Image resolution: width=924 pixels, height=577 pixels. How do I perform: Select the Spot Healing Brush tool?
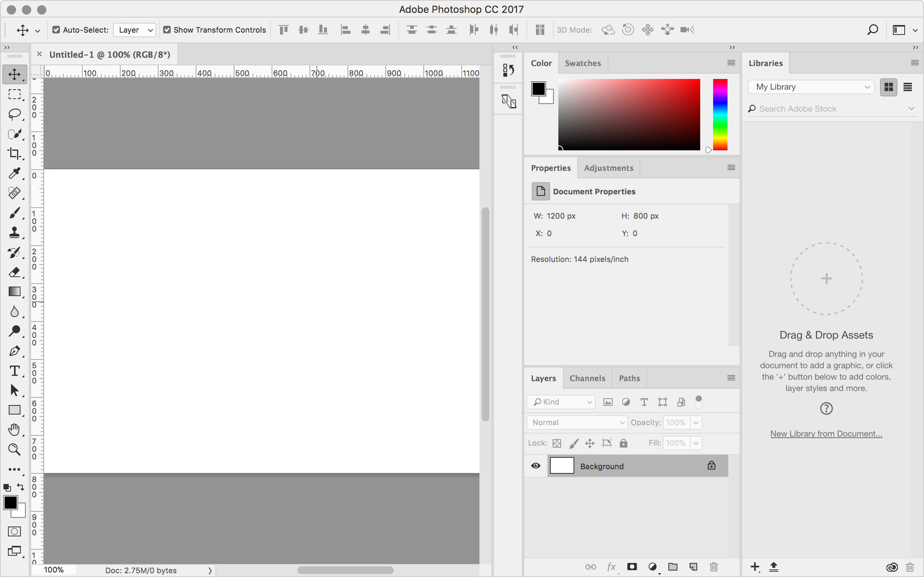[14, 193]
